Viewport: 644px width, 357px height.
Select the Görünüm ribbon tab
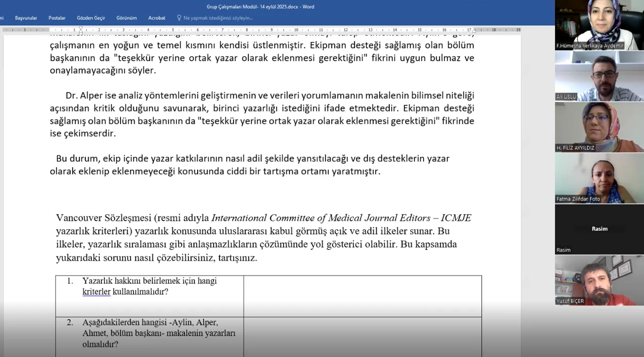126,17
